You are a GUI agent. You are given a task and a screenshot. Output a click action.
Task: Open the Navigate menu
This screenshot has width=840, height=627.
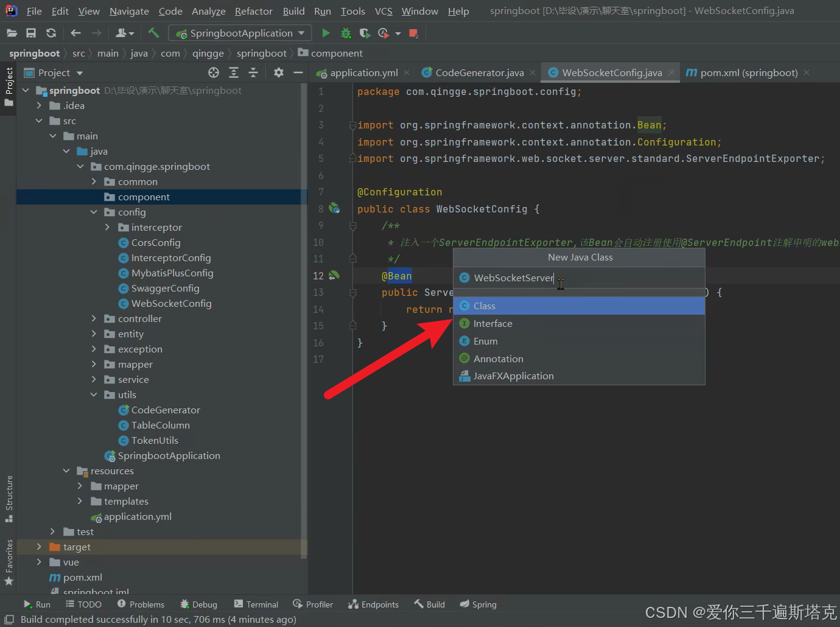pyautogui.click(x=128, y=11)
